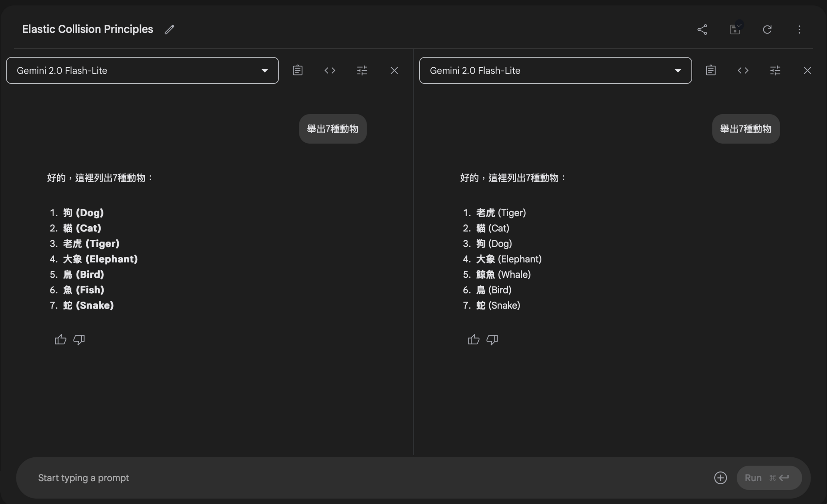Click the save prompt icon
This screenshot has height=504, width=827.
point(735,29)
